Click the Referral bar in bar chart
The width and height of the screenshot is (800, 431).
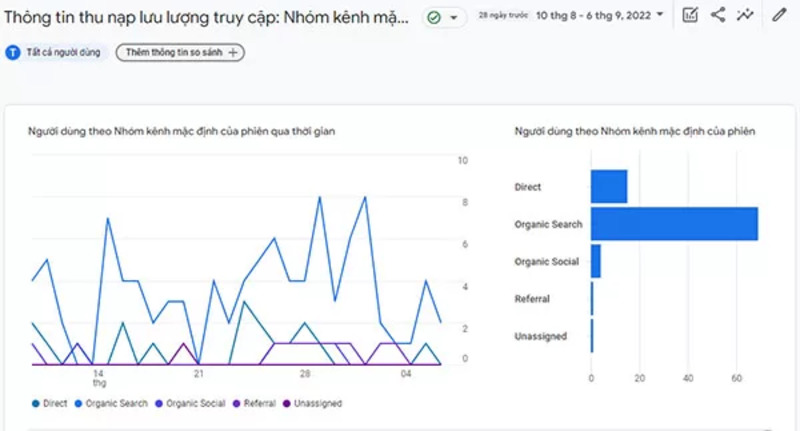[x=592, y=298]
